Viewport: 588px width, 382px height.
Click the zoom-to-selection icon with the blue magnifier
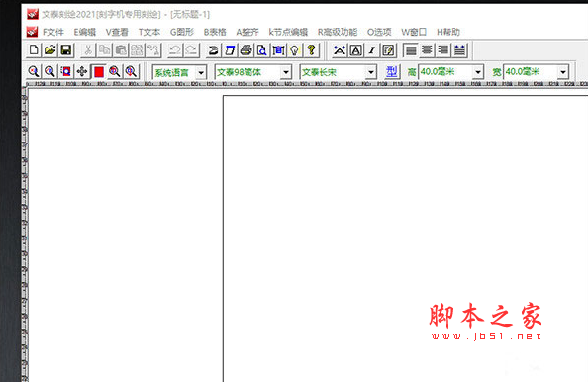coord(66,71)
